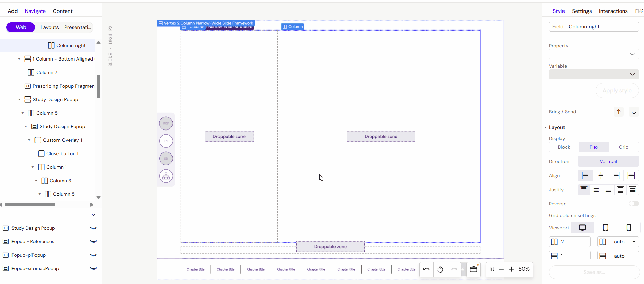Select the Column label tag on canvas
This screenshot has width=644, height=284.
click(x=293, y=27)
